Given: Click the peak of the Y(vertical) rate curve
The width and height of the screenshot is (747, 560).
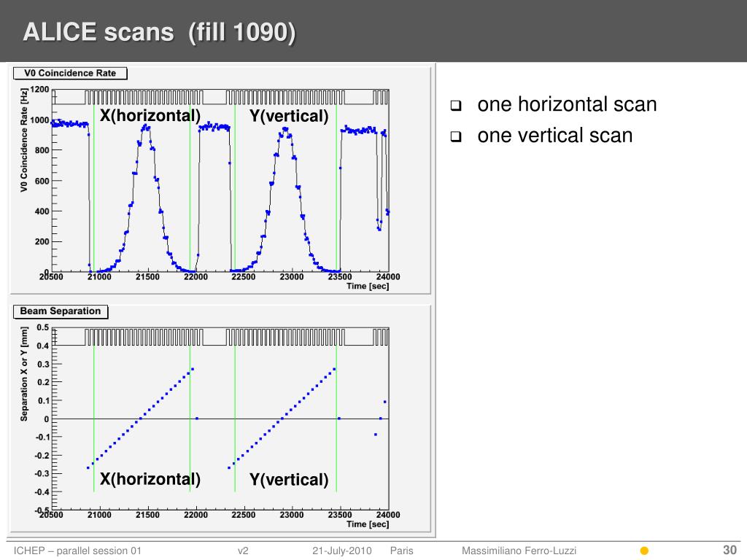Looking at the screenshot, I should pos(285,129).
